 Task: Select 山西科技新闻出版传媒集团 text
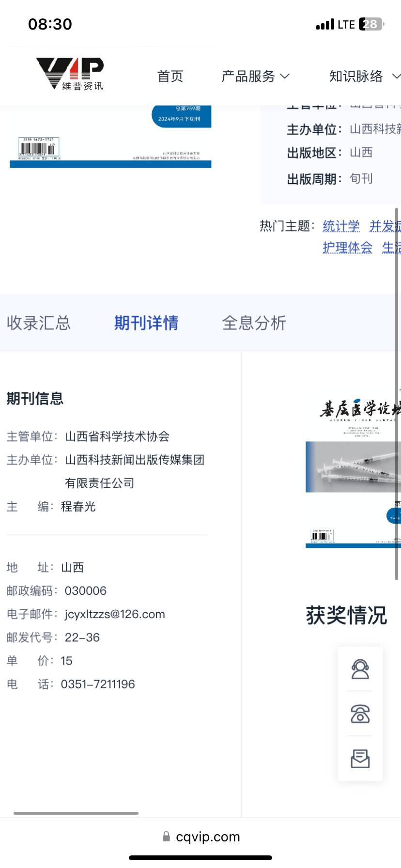coord(135,460)
